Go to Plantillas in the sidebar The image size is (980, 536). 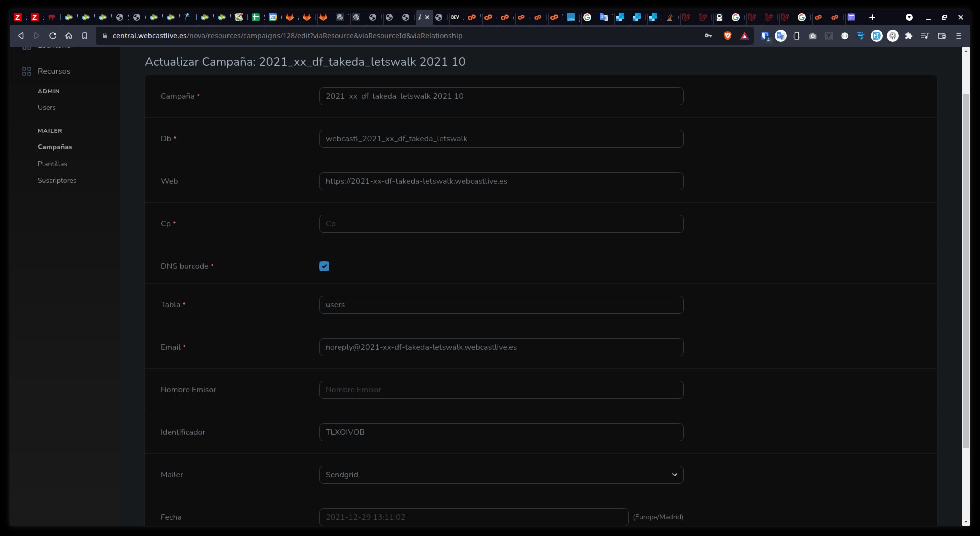[52, 164]
